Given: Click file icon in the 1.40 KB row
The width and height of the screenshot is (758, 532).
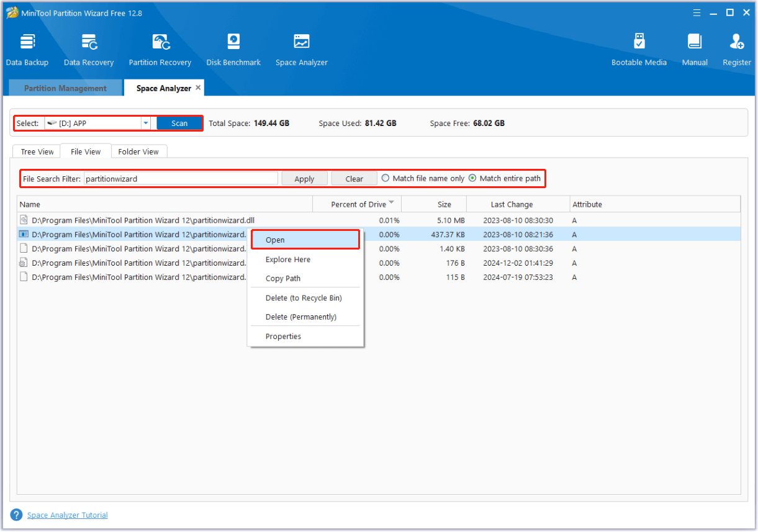Looking at the screenshot, I should point(24,248).
